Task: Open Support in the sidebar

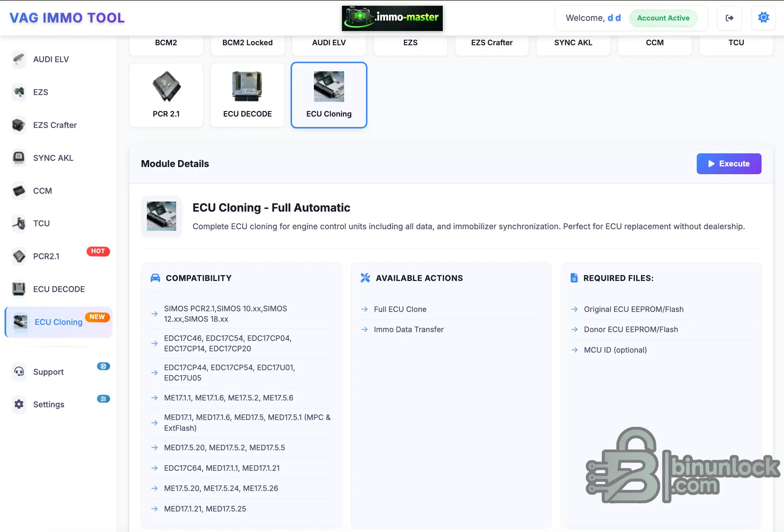Action: tap(48, 372)
